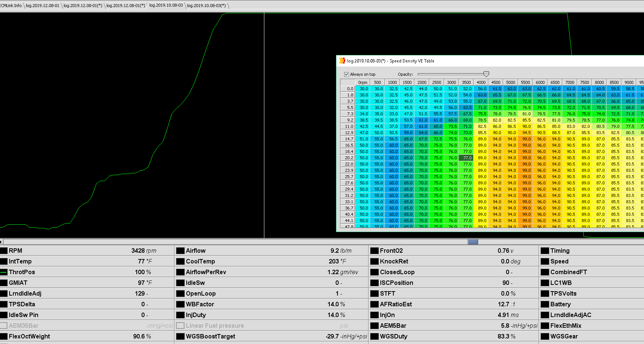Toggle the GMIAT graph color box
Image resolution: width=644 pixels, height=344 pixels.
coord(4,283)
